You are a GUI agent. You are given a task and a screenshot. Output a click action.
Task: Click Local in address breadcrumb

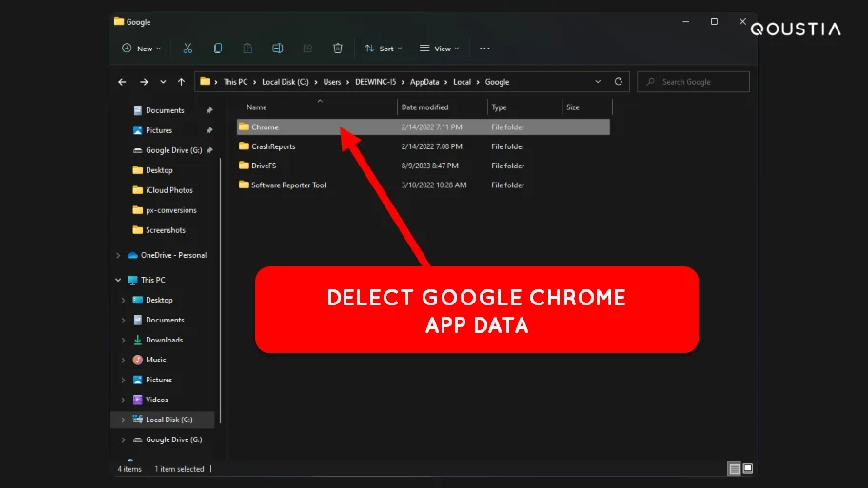tap(462, 82)
